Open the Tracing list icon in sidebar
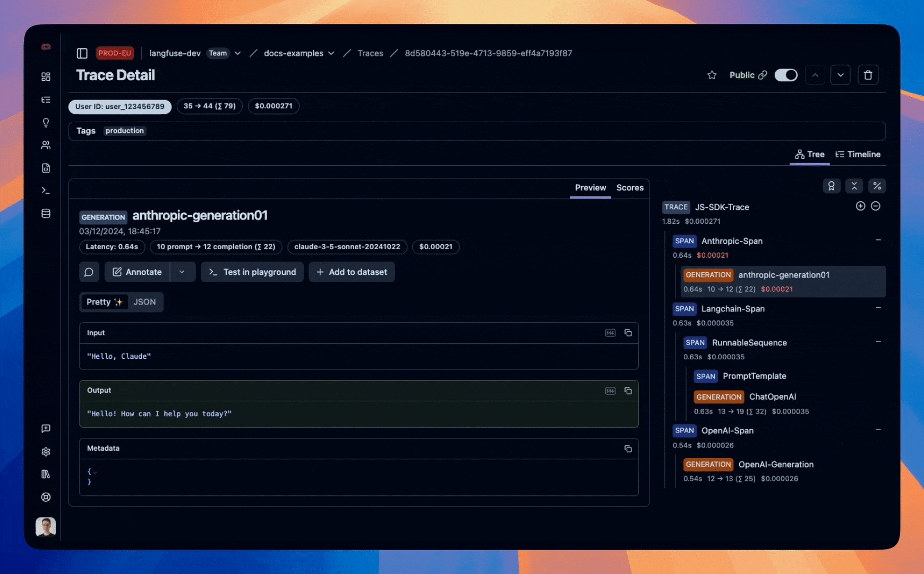Image resolution: width=924 pixels, height=574 pixels. click(46, 100)
